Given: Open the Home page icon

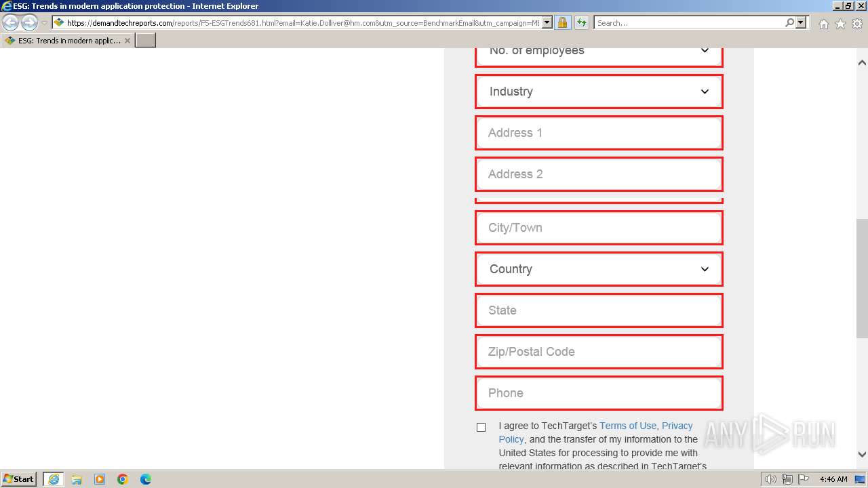Looking at the screenshot, I should tap(823, 24).
